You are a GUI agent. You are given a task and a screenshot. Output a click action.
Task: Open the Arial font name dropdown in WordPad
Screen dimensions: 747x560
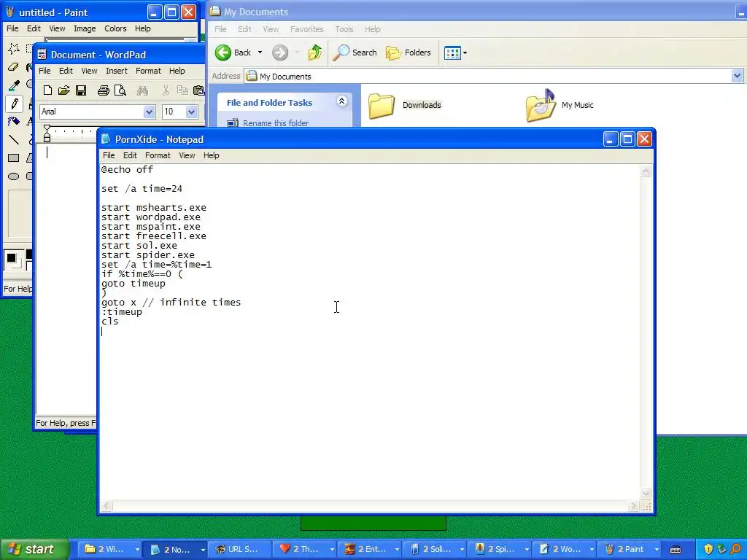(149, 112)
